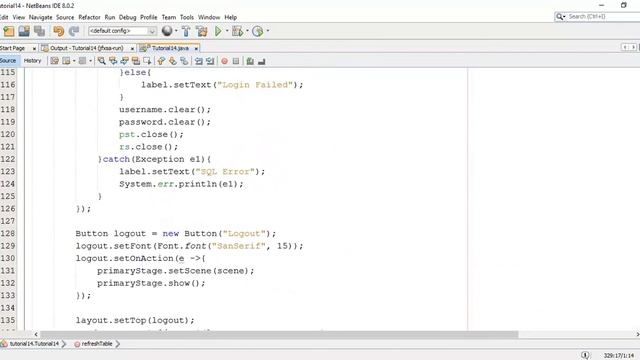Screen dimensions: 640x360
Task: Click the editor Back navigation icon
Action: (66, 61)
